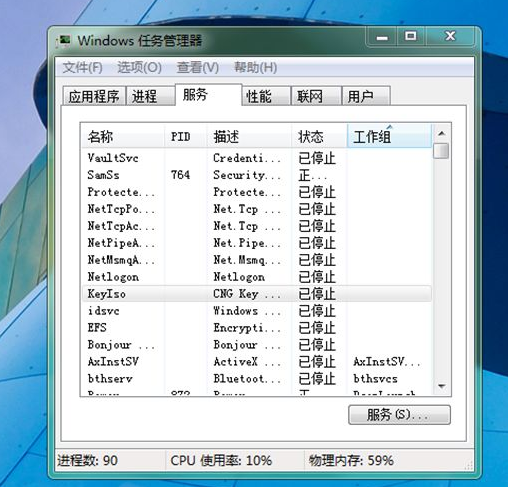Click the Encrypti... description cell

247,328
